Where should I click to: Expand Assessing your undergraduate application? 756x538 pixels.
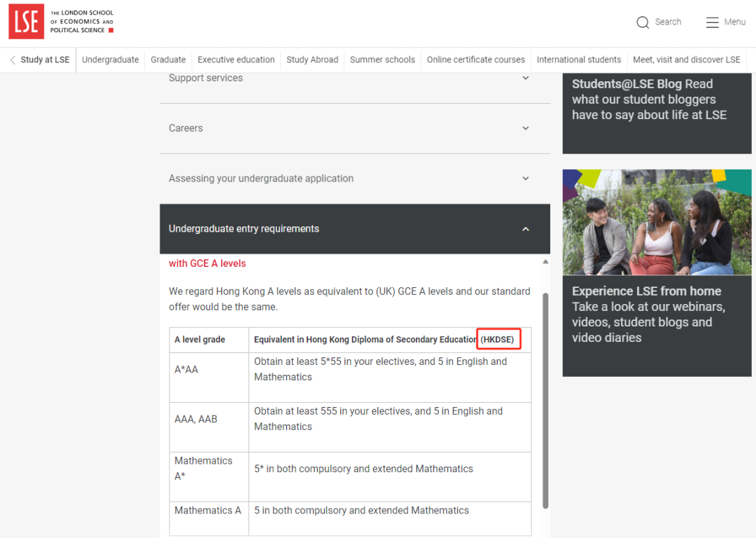pyautogui.click(x=354, y=179)
